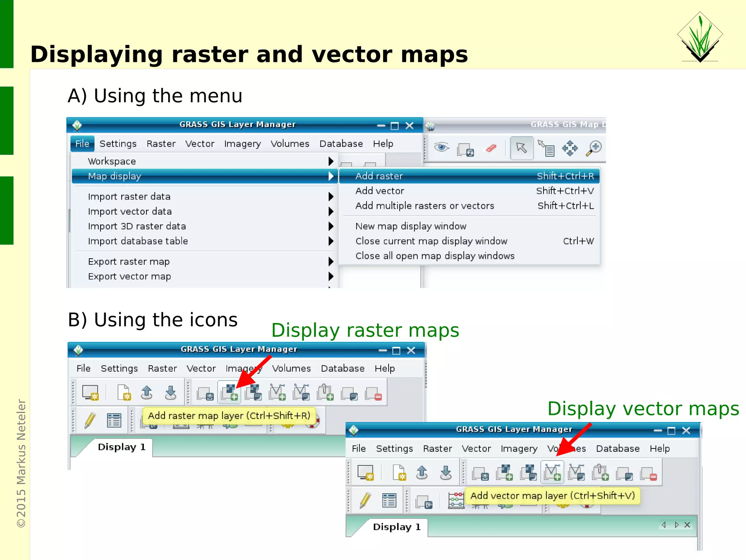Choose New map display window

pyautogui.click(x=469, y=226)
